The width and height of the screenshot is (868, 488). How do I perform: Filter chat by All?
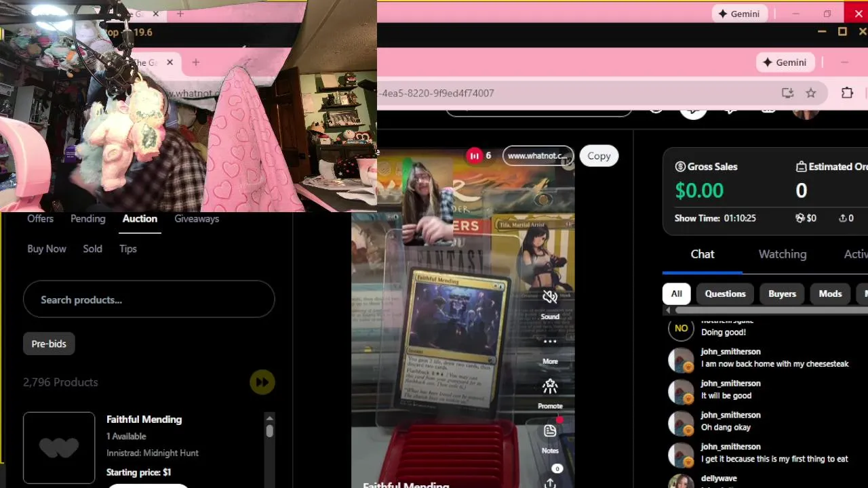click(x=676, y=293)
